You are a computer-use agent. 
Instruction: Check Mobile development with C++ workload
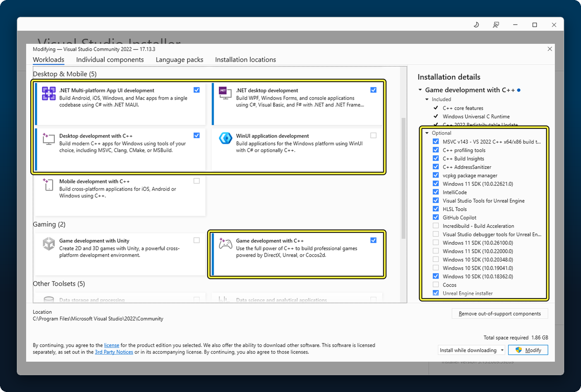click(x=197, y=181)
